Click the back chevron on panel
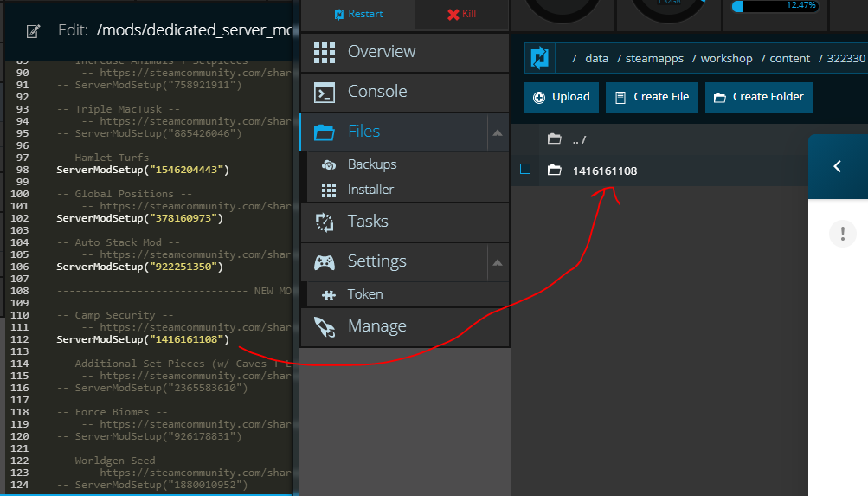 click(x=837, y=166)
